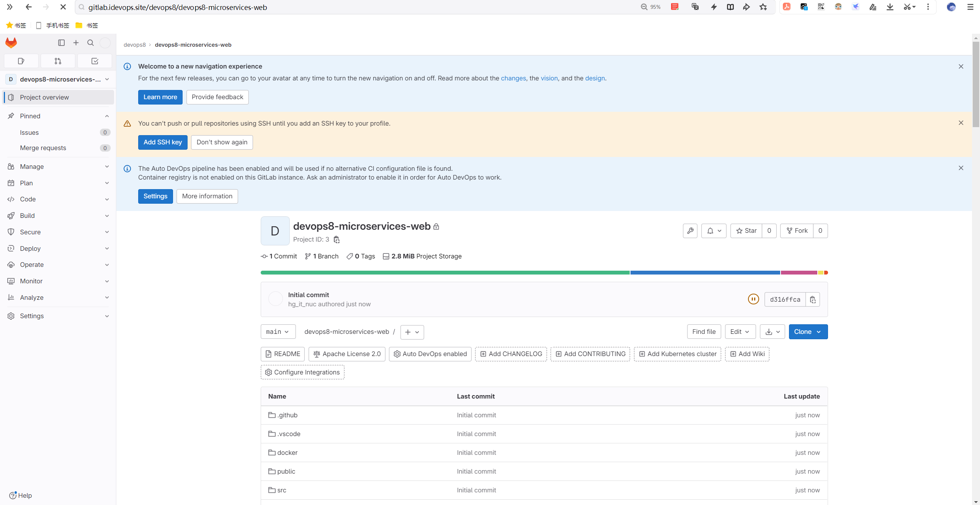View the 0 Tags link
The height and width of the screenshot is (505, 980).
[x=361, y=257]
